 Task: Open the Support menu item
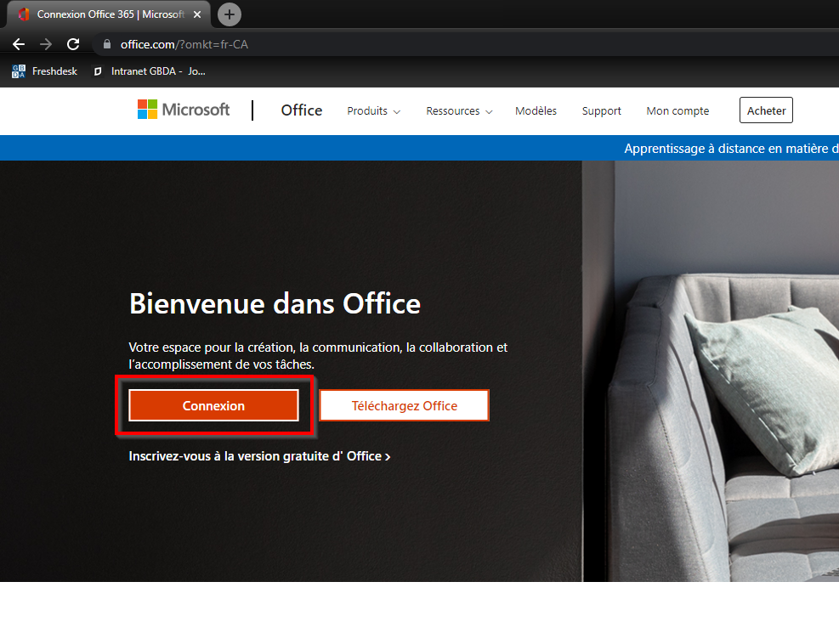(x=602, y=110)
